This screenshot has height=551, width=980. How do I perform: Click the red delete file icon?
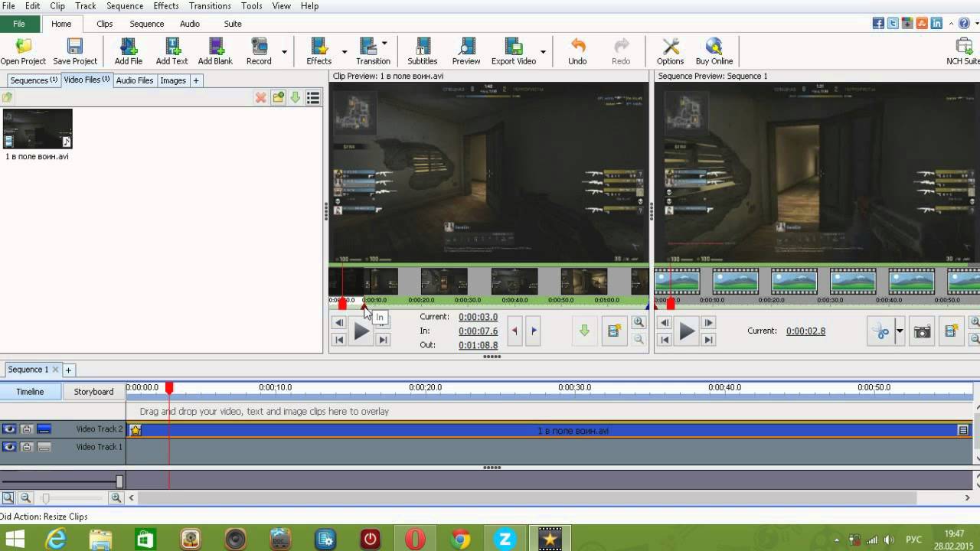[260, 98]
